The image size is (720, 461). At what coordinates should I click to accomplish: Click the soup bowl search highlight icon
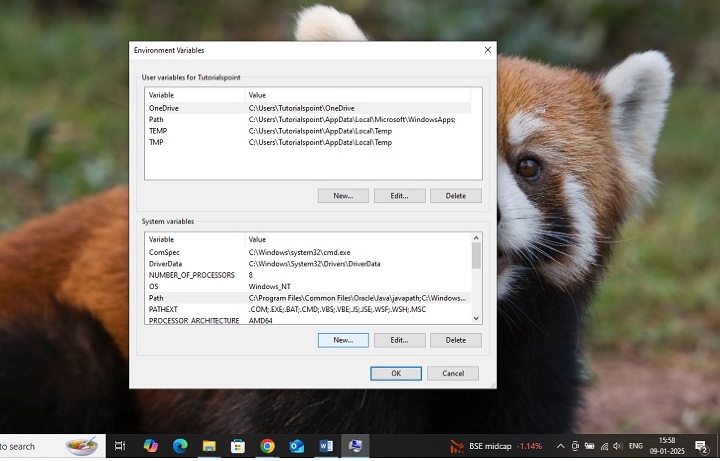(x=81, y=445)
